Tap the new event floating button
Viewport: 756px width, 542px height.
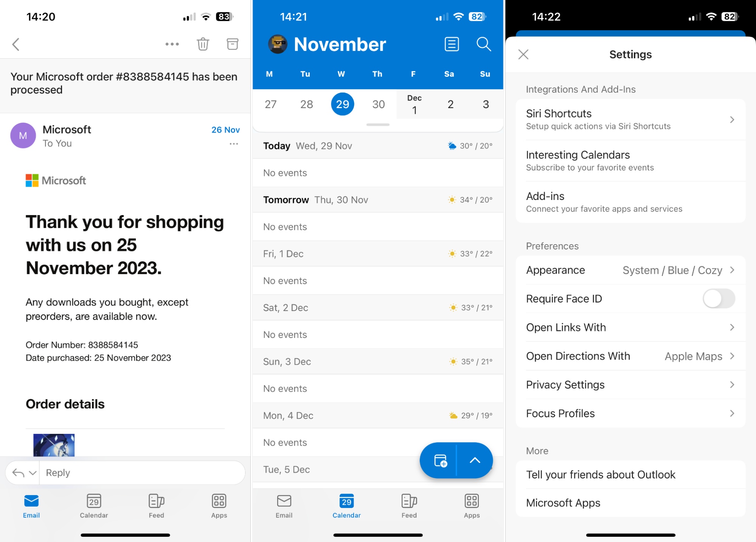439,459
